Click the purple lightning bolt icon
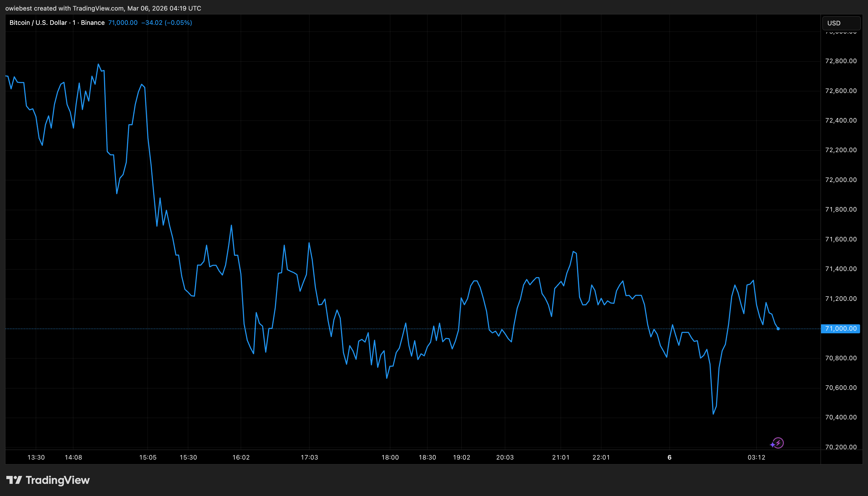 [778, 443]
